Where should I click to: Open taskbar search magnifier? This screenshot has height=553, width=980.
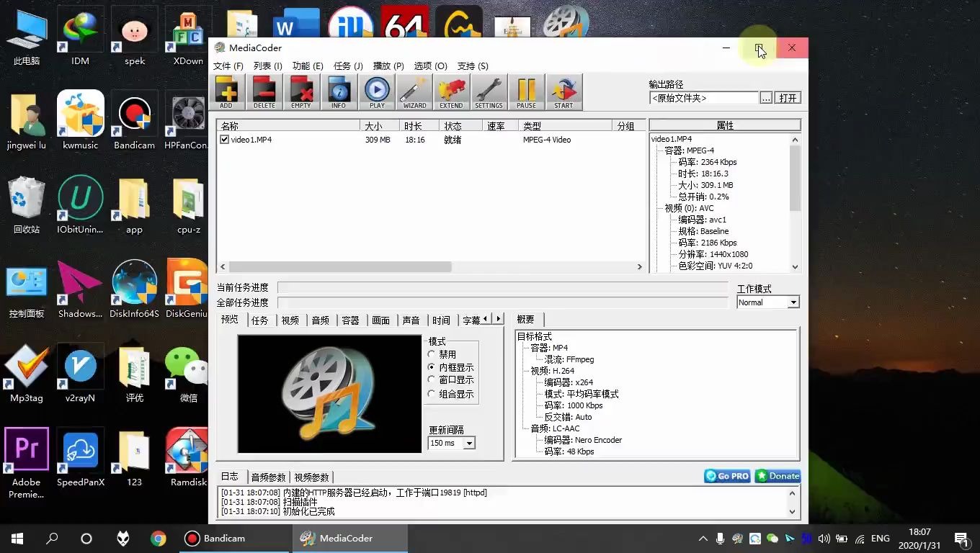pos(52,539)
